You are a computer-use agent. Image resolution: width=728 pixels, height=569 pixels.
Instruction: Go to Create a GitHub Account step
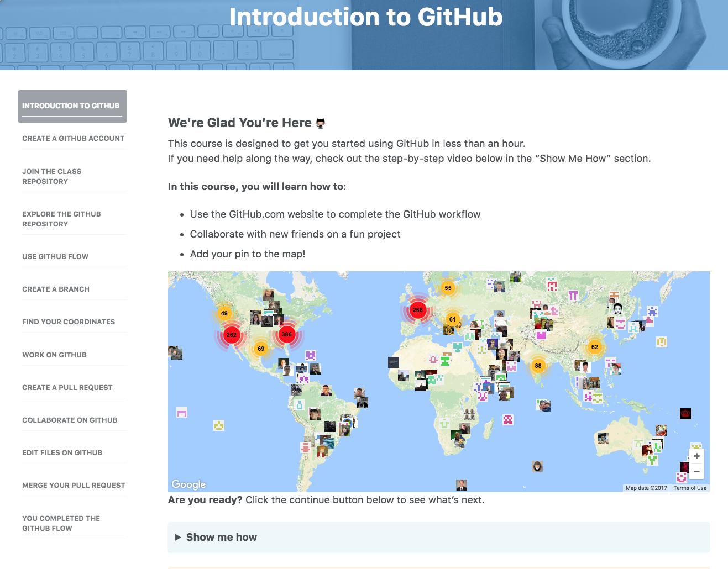pyautogui.click(x=73, y=138)
